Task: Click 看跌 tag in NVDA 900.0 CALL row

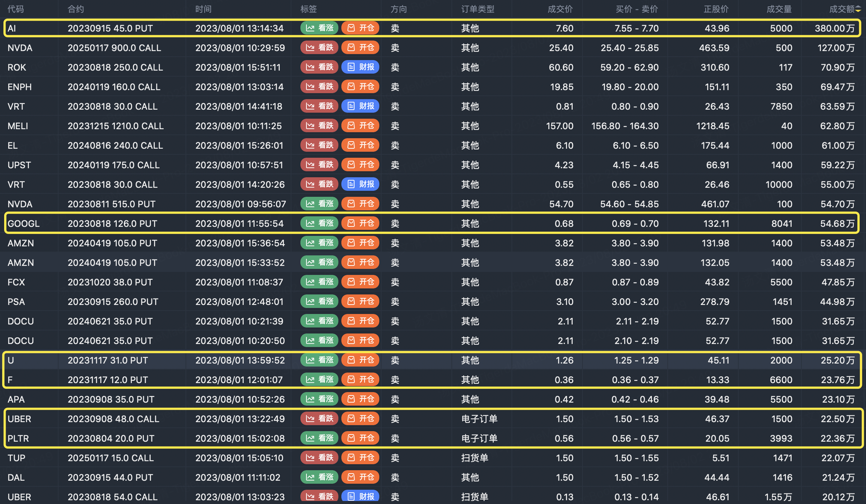Action: coord(319,48)
